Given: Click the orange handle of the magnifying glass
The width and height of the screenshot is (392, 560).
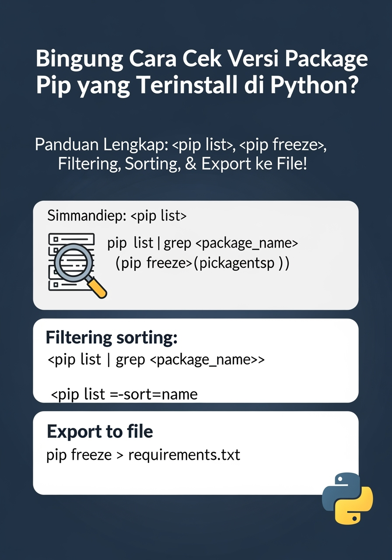Looking at the screenshot, I should (x=97, y=289).
